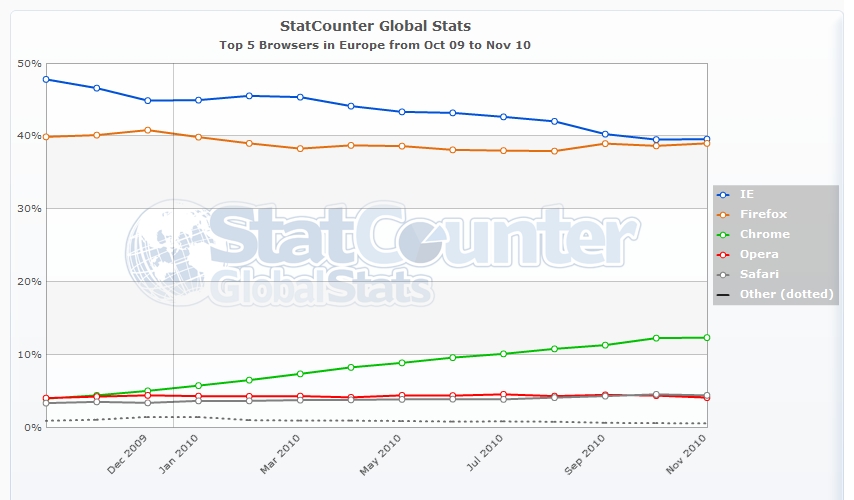Toggle the Firefox series via legend label
Viewport: 854px width, 500px height.
tap(764, 214)
